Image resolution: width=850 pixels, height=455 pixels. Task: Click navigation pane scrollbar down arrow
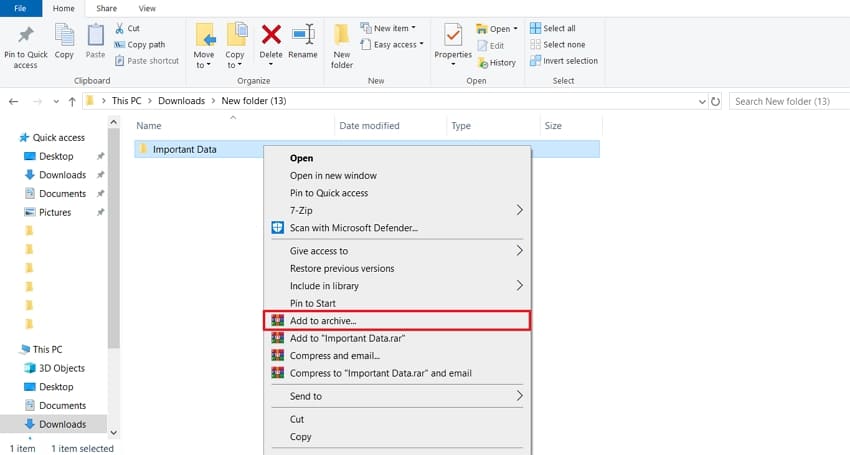point(113,432)
